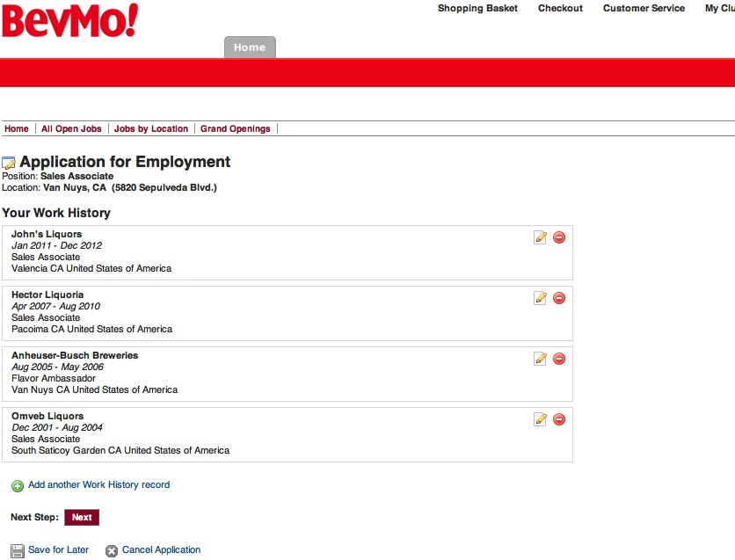Screen dimensions: 735x560
Task: Edit the Anheuser-Busch Breweries entry
Action: [x=540, y=358]
